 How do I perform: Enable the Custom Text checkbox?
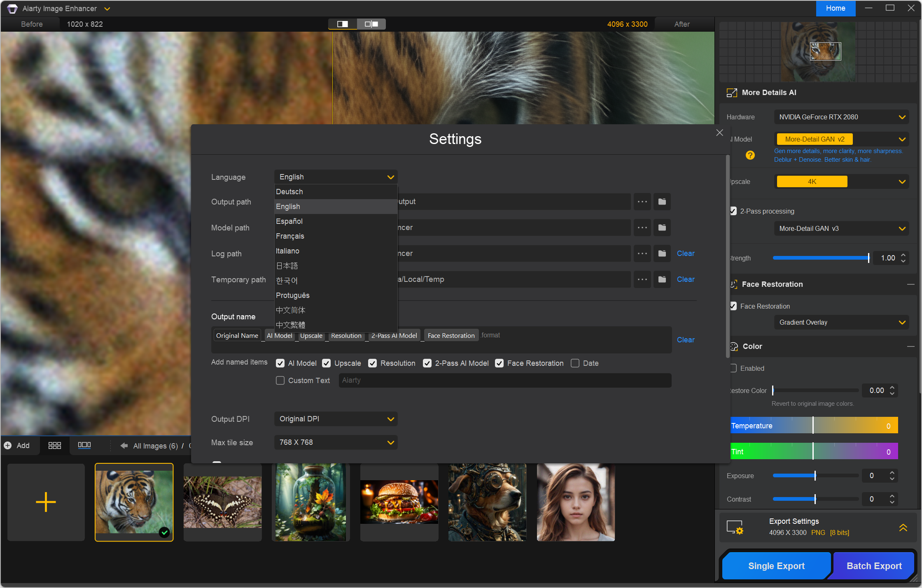pyautogui.click(x=280, y=381)
